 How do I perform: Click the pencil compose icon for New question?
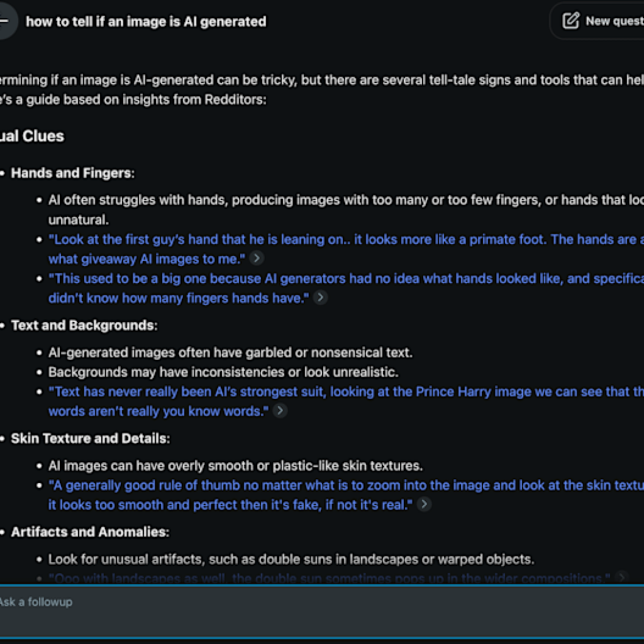570,21
